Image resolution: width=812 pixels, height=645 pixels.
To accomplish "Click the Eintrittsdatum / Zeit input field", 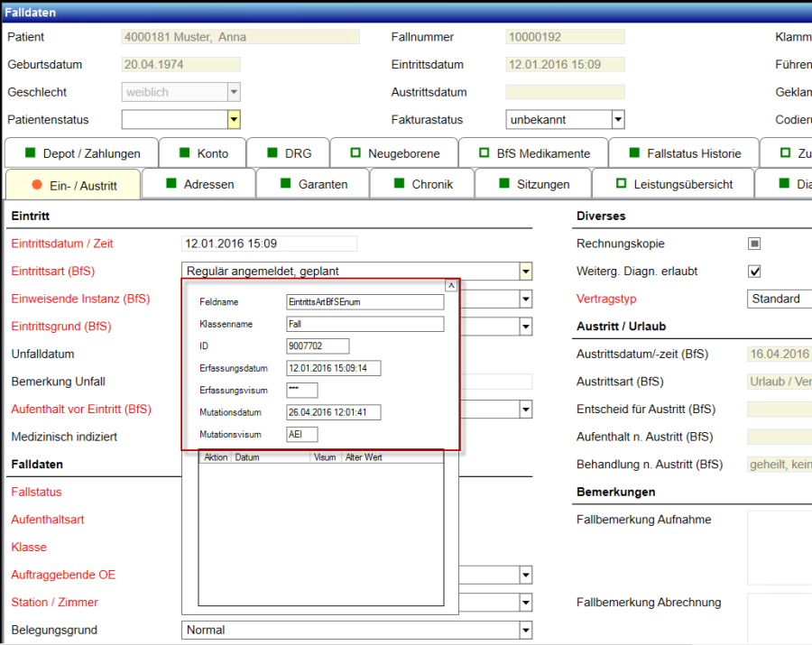I will (269, 244).
